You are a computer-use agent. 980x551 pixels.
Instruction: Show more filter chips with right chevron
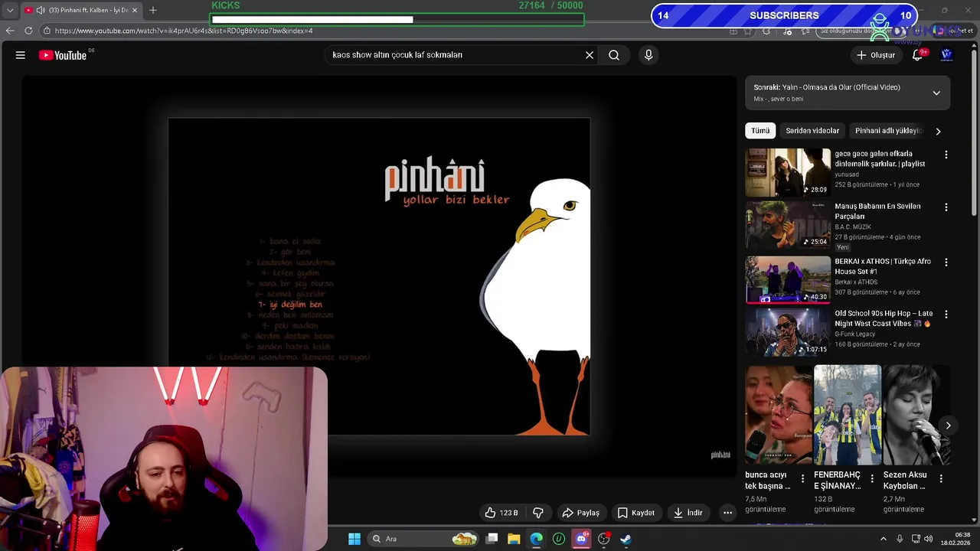(938, 132)
